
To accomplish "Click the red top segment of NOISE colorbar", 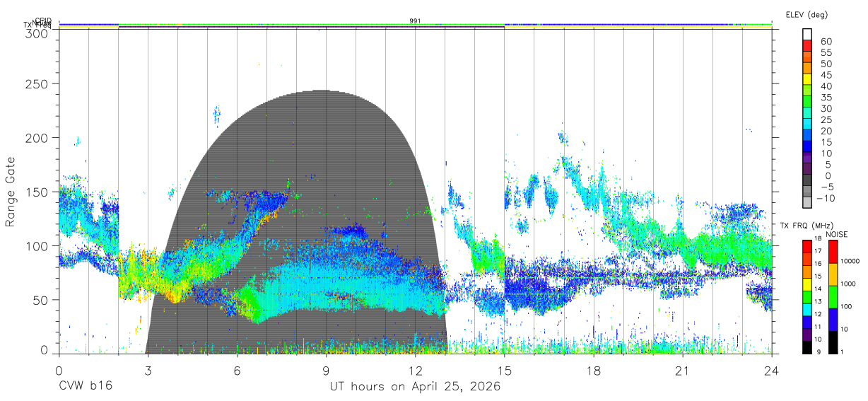I will click(x=832, y=252).
